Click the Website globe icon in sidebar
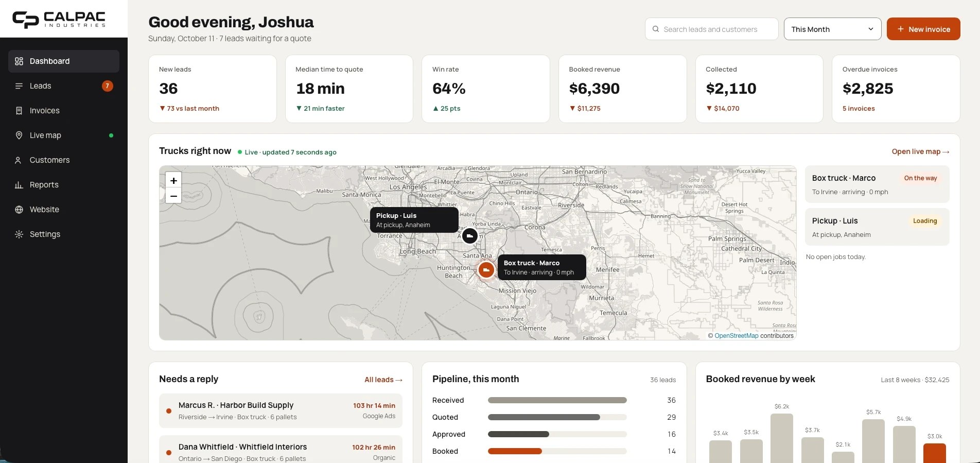980x463 pixels. click(19, 210)
